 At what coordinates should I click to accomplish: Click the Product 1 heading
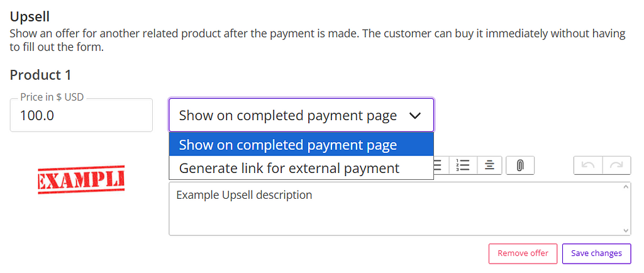tap(40, 75)
